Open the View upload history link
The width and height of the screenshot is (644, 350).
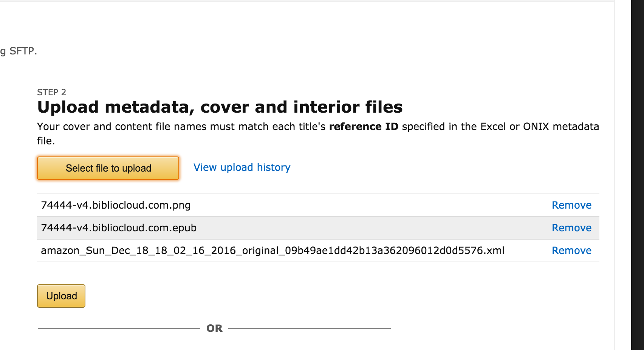click(242, 167)
